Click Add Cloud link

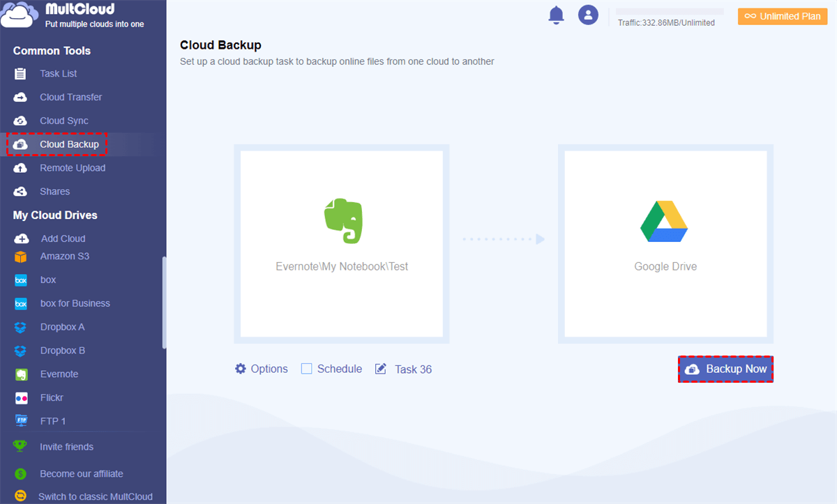(63, 238)
